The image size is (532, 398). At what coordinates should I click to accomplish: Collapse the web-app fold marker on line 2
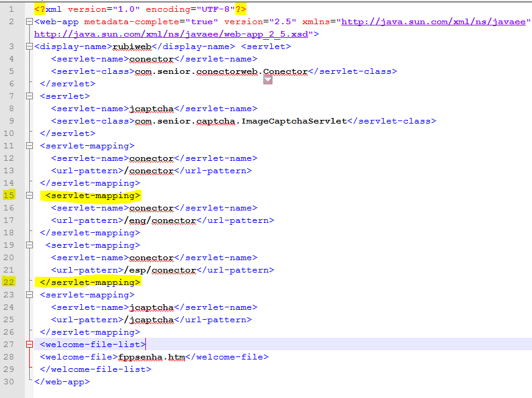pos(30,22)
